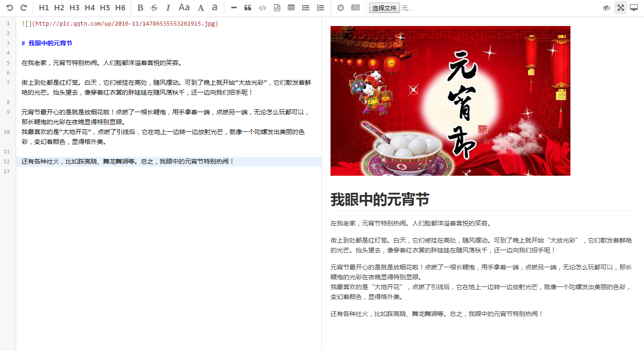
Task: Insert an unordered bullet list
Action: [x=305, y=8]
